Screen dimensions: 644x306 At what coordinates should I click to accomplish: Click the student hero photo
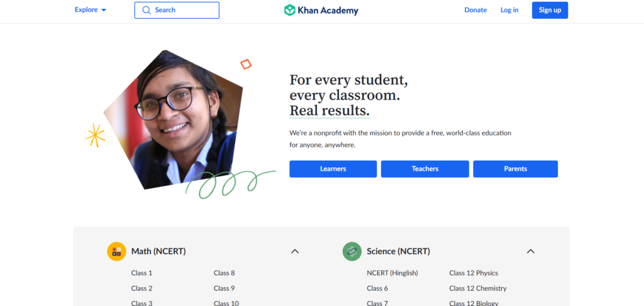176,120
